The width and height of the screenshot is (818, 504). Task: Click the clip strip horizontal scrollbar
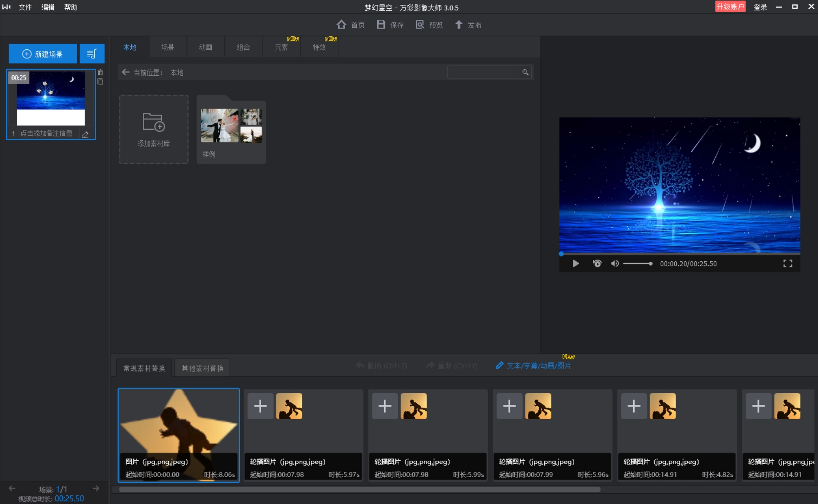[x=359, y=489]
